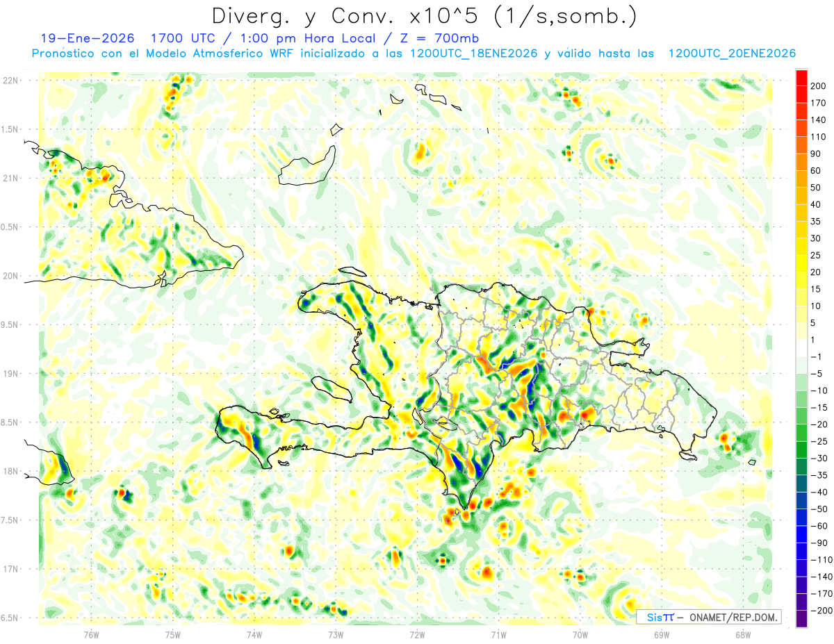
Task: Click the "6.5N" latitude label
Action: 8,618
